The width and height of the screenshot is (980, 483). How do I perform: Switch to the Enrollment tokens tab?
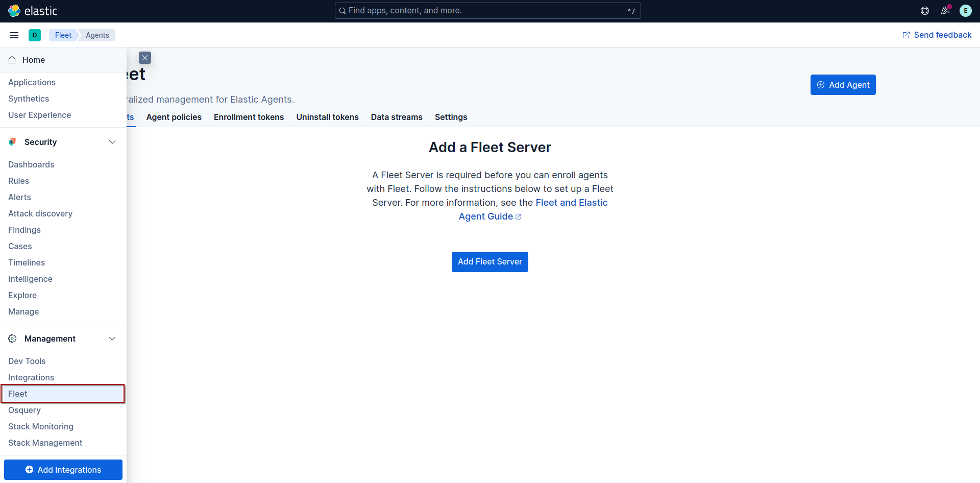249,117
